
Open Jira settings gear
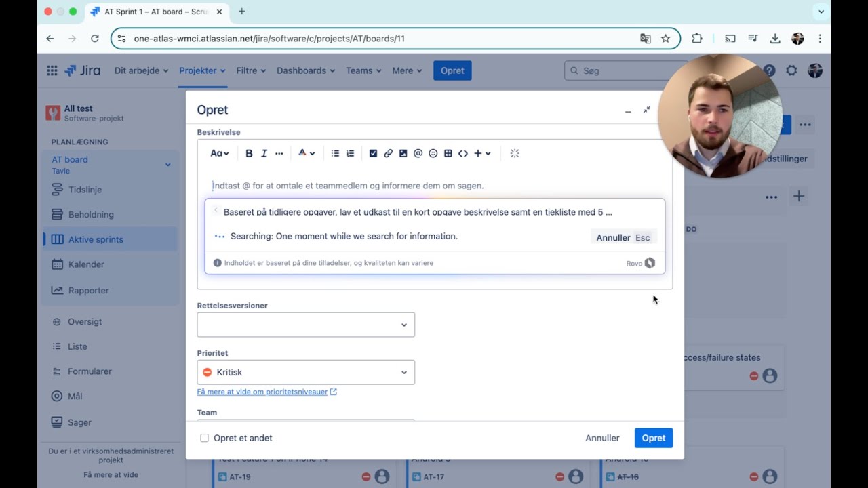(791, 70)
